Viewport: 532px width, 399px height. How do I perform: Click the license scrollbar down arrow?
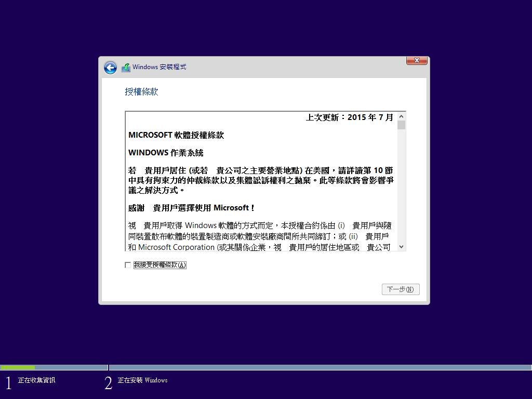point(402,247)
